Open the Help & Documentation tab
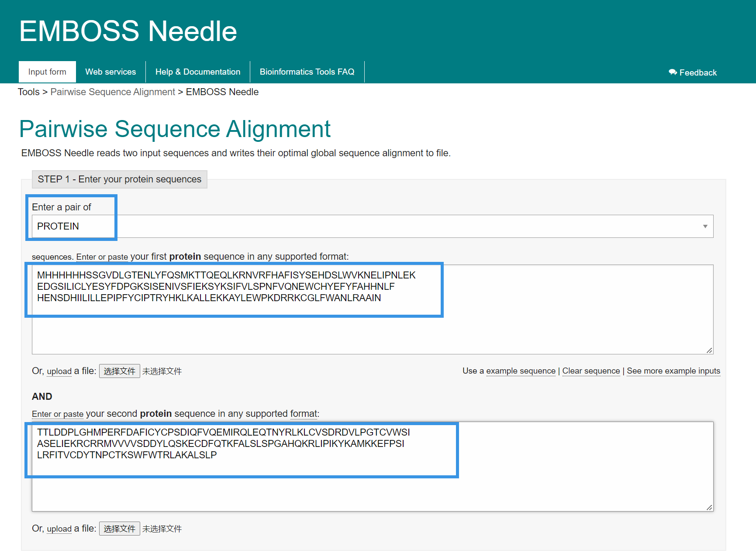This screenshot has width=756, height=553. (x=198, y=72)
